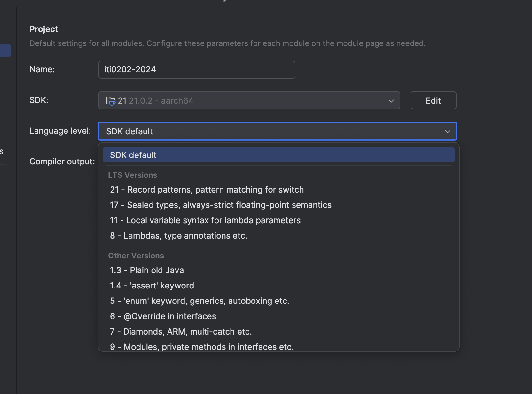Click the '21 21.0.2 - aarch64' SDK text
This screenshot has height=394, width=532.
155,101
